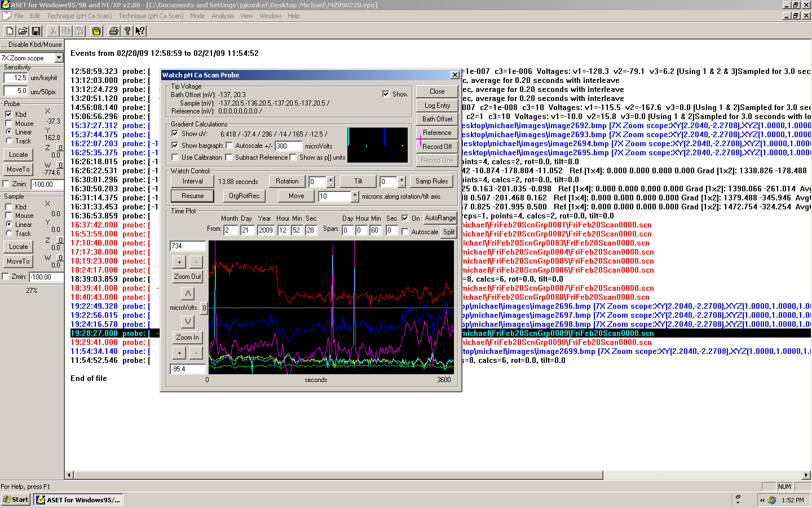812x508 pixels.
Task: Click the Interval button
Action: pyautogui.click(x=193, y=181)
